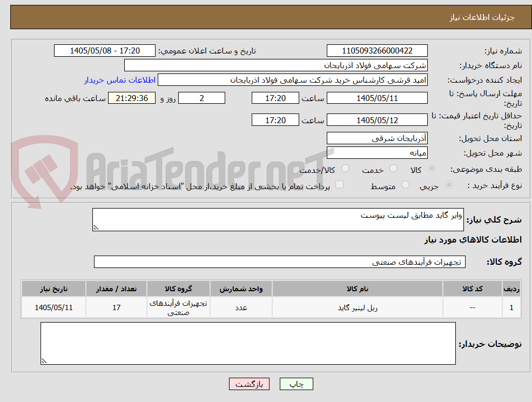The width and height of the screenshot is (532, 402).
Task: Click the واحد شمارش column header
Action: click(241, 289)
